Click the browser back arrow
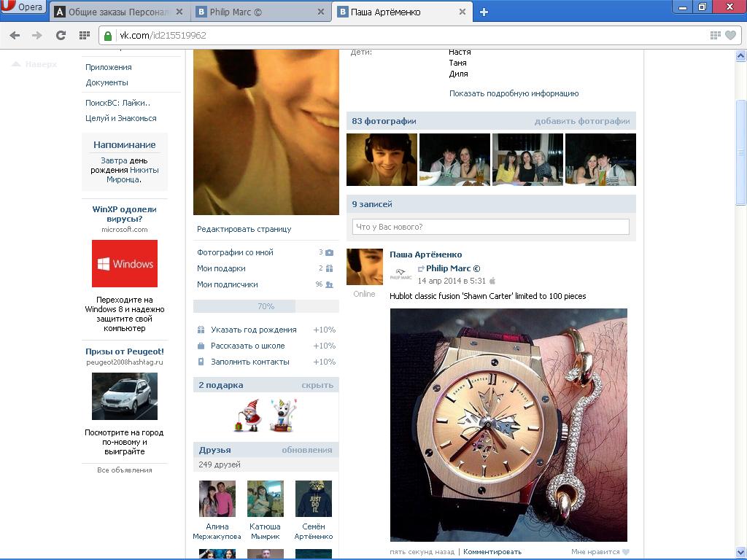Viewport: 747px width, 560px height. coord(15,35)
